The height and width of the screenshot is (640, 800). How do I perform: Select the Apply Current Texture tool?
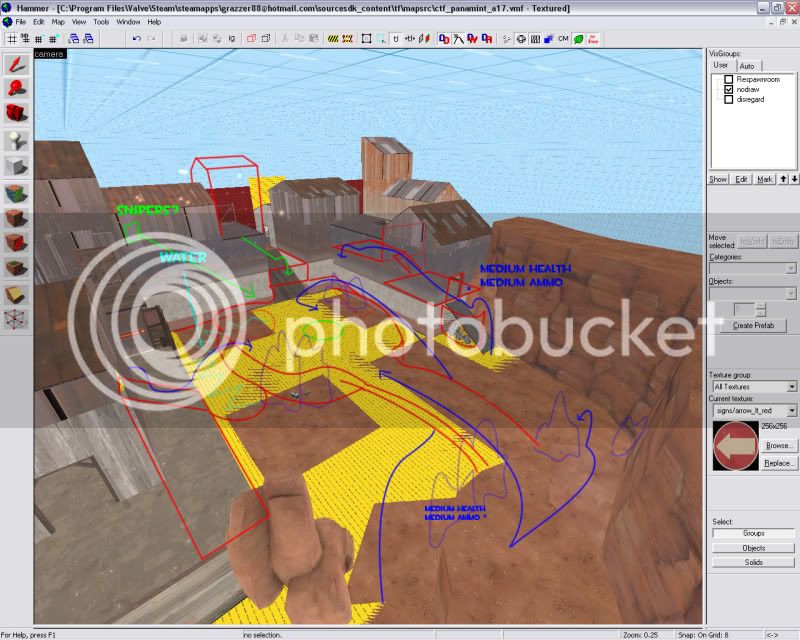tap(17, 218)
